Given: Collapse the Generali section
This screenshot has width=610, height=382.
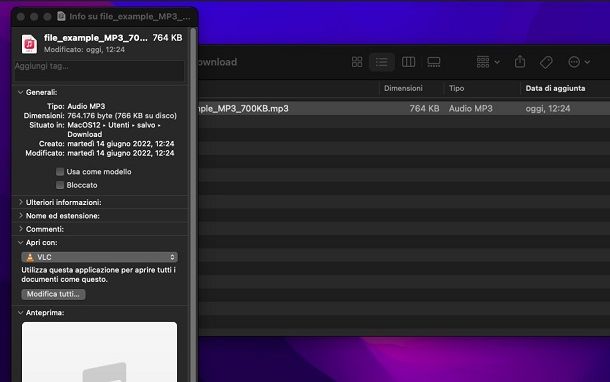Looking at the screenshot, I should (x=20, y=92).
